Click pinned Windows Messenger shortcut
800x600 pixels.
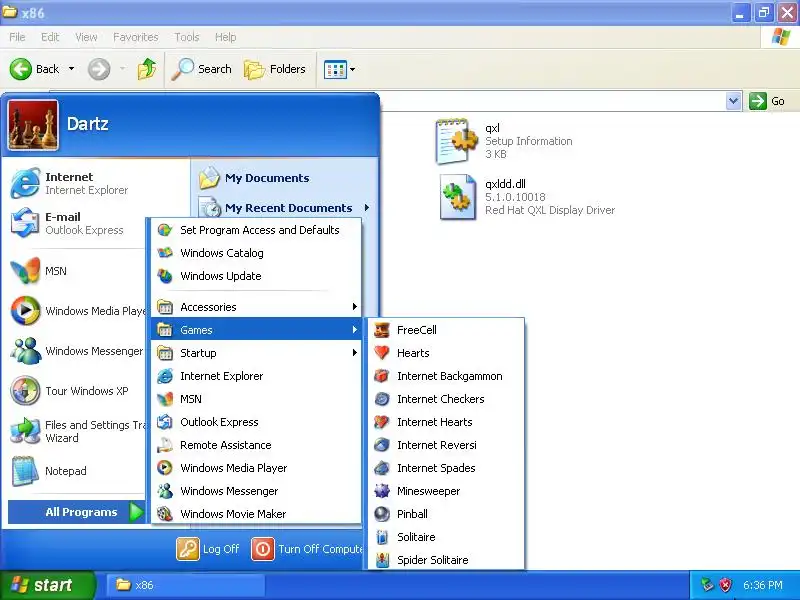coord(77,351)
